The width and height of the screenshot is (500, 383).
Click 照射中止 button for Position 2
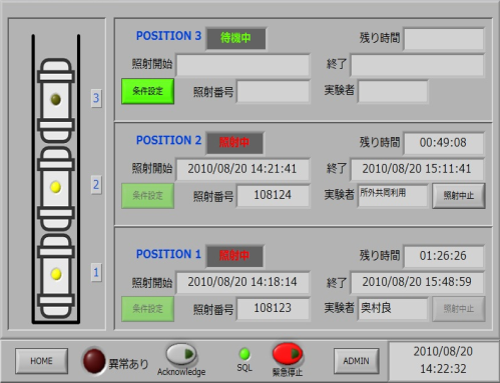(x=459, y=196)
